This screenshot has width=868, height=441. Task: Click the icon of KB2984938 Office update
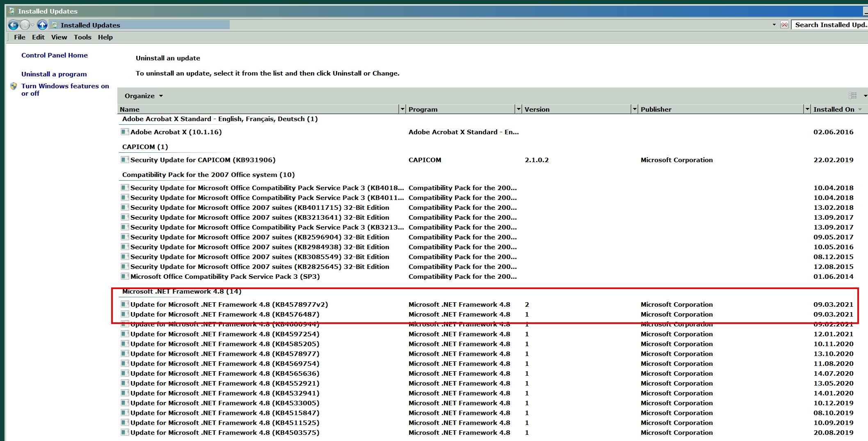click(125, 247)
